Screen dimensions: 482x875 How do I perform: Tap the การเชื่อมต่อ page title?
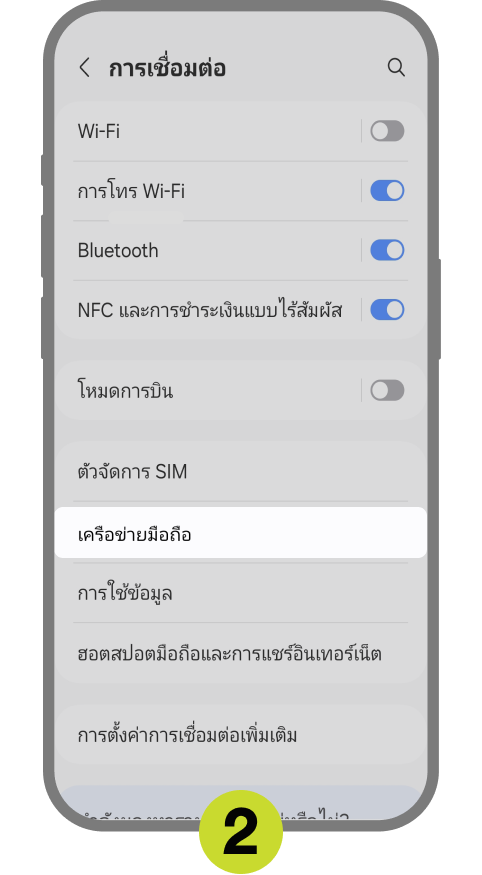[x=167, y=69]
